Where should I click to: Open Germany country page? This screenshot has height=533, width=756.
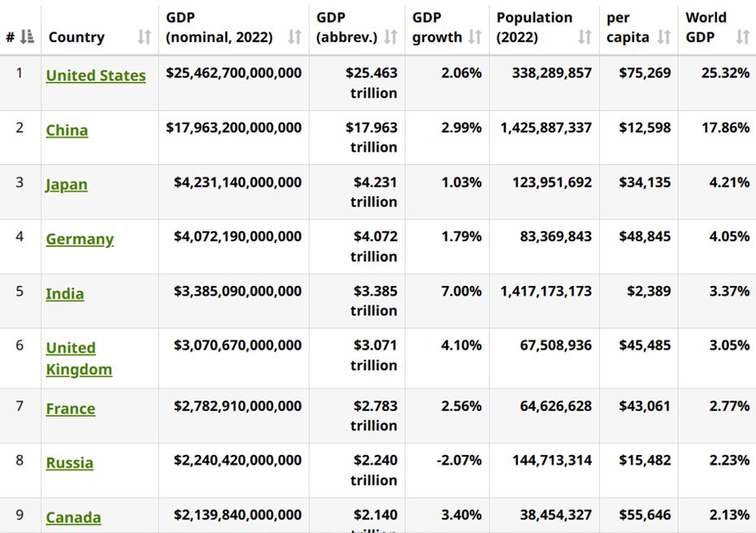point(80,239)
